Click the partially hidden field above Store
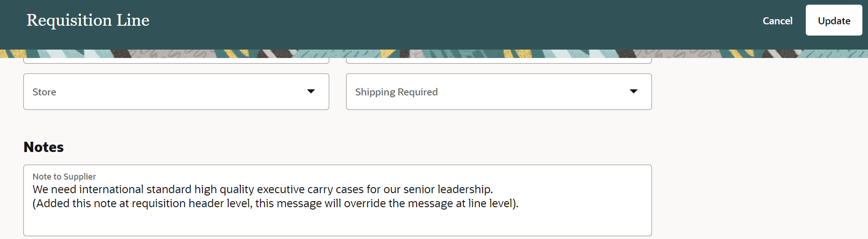The height and width of the screenshot is (239, 868). coord(176,61)
